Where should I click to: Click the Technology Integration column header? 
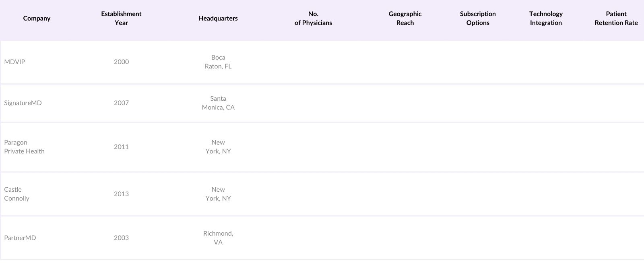pyautogui.click(x=546, y=19)
